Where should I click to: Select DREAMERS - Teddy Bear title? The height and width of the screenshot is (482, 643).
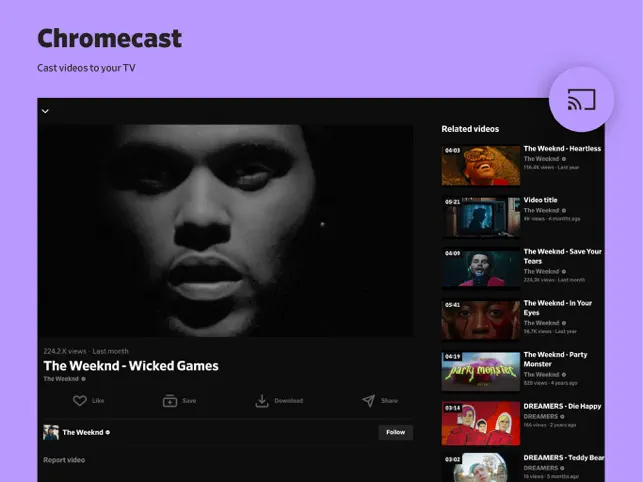click(x=564, y=457)
